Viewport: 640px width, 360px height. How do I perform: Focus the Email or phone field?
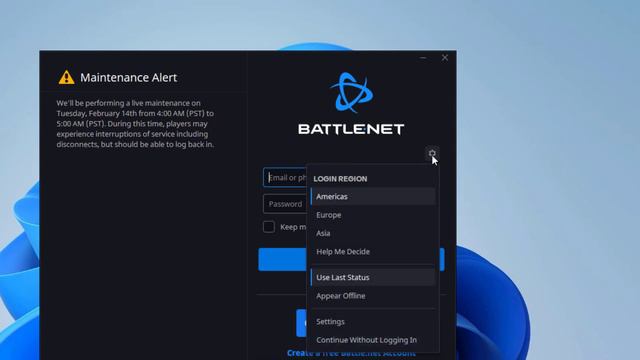coord(285,178)
